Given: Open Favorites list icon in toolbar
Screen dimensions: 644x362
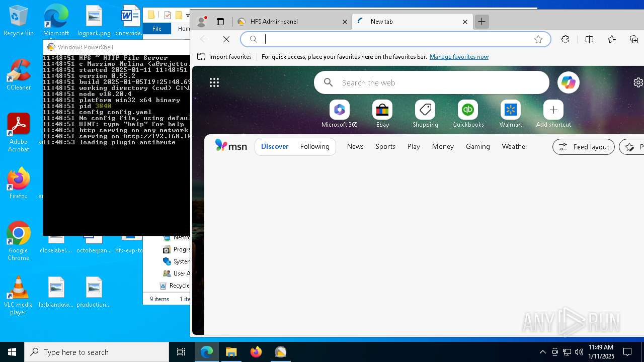Looking at the screenshot, I should 611,39.
